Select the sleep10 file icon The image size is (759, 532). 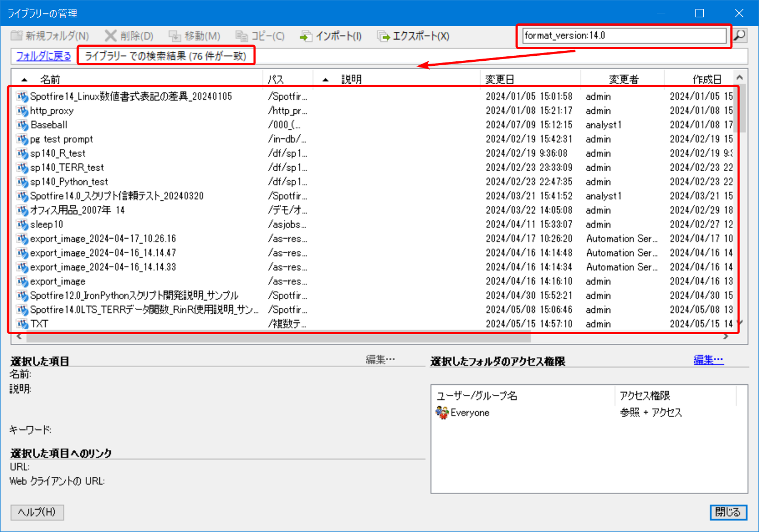click(22, 224)
